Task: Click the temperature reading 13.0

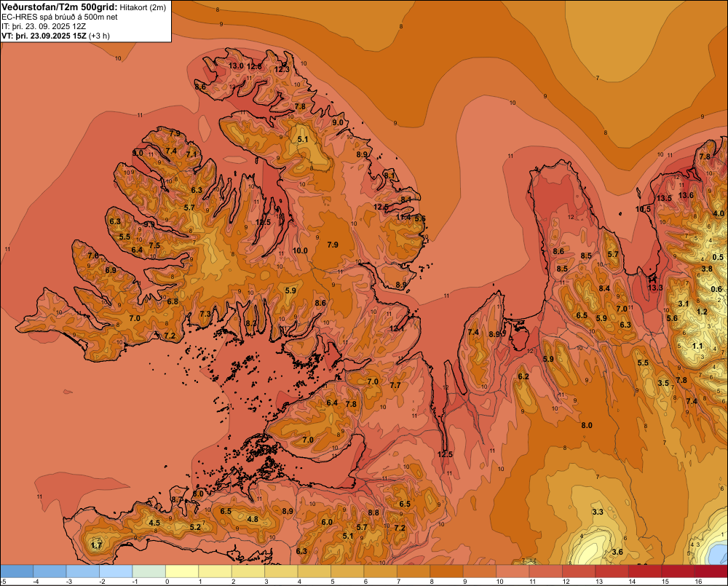Action: 236,66
